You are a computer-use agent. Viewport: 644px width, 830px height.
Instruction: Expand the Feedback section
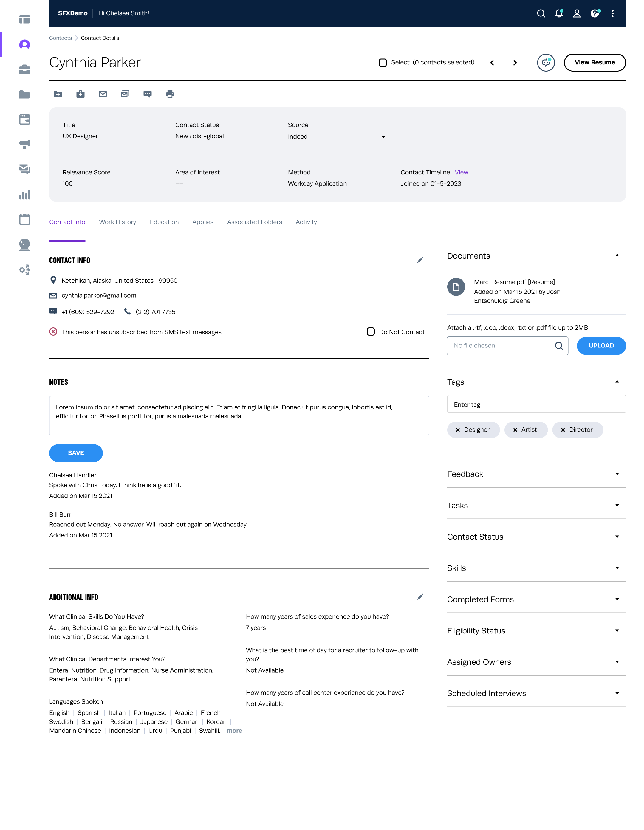pos(617,474)
